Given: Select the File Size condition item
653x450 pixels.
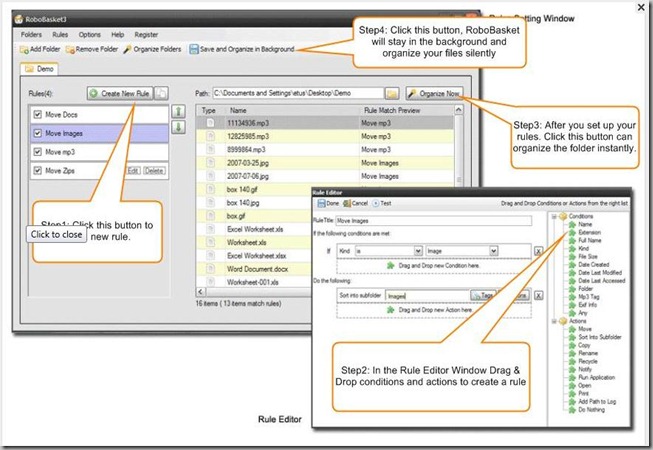Looking at the screenshot, I should tap(588, 256).
